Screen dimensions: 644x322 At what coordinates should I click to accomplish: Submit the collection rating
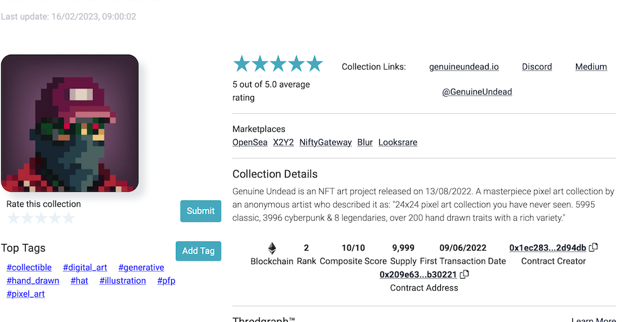click(x=201, y=211)
